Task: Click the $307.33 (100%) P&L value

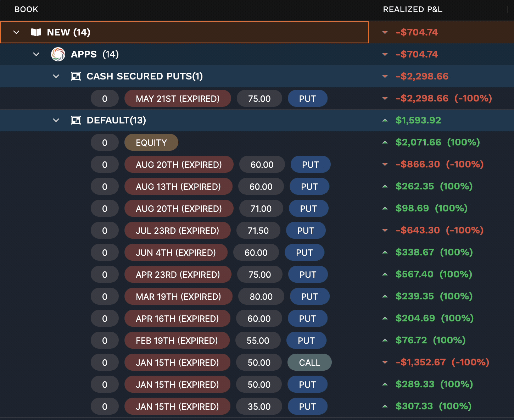Action: 434,406
